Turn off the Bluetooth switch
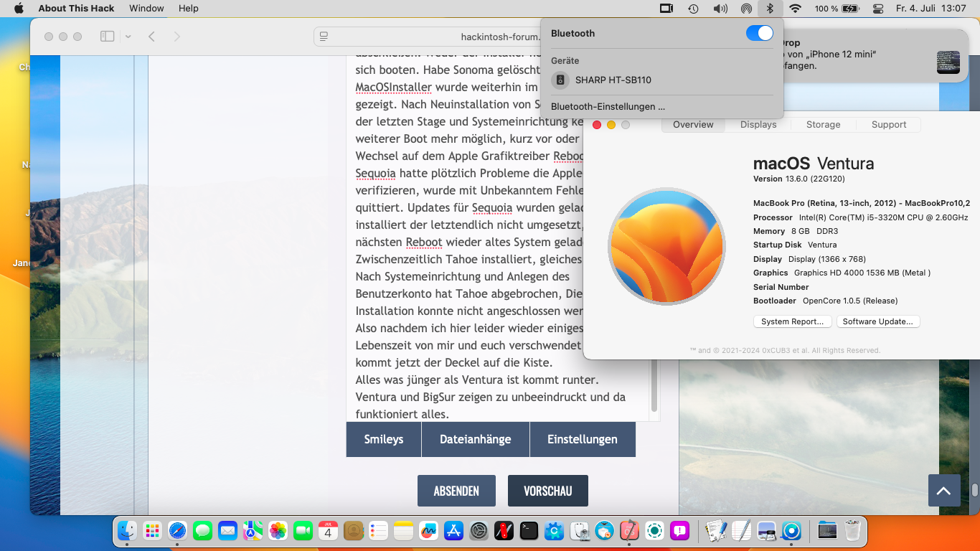The height and width of the screenshot is (551, 980). [759, 33]
